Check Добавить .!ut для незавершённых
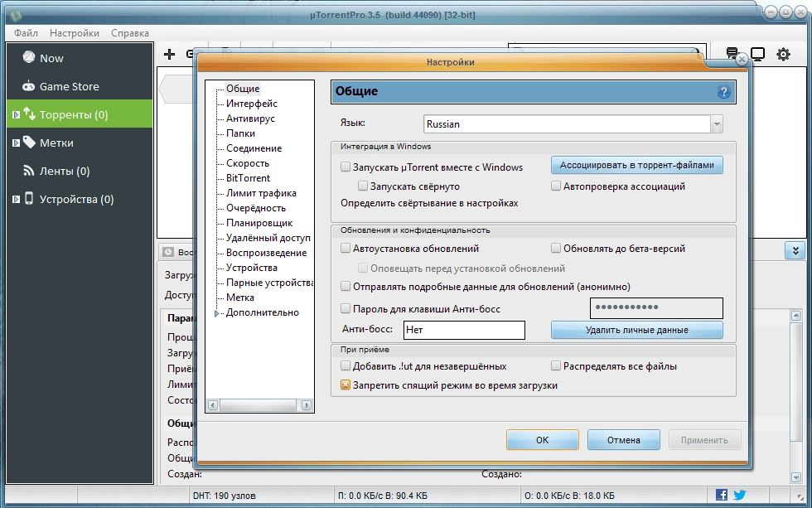Image resolution: width=812 pixels, height=508 pixels. click(346, 365)
